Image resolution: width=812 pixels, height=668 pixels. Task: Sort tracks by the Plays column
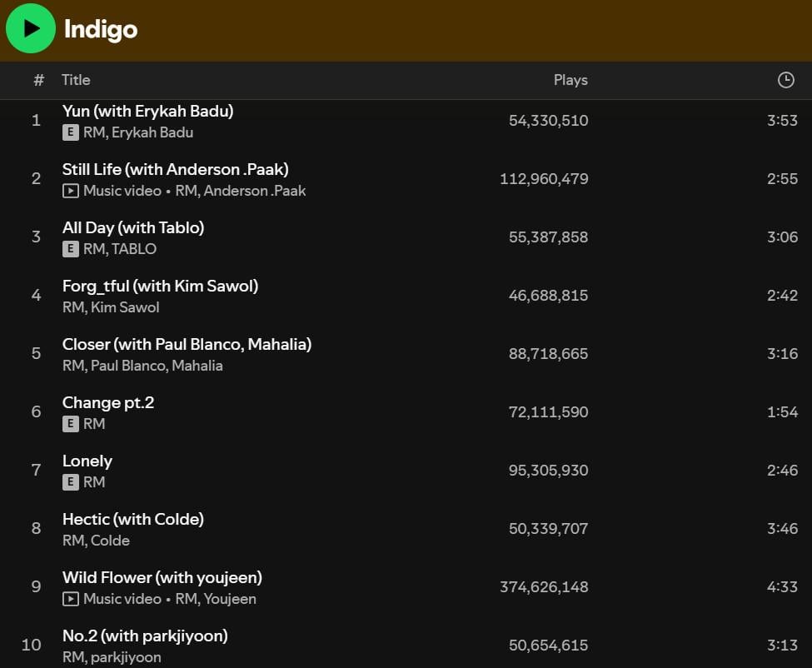570,80
